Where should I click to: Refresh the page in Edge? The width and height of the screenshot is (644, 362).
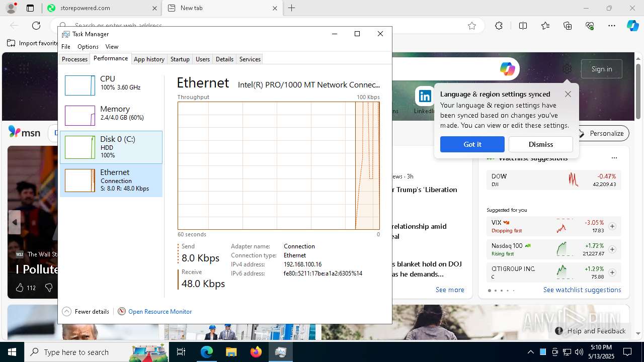pos(36,26)
